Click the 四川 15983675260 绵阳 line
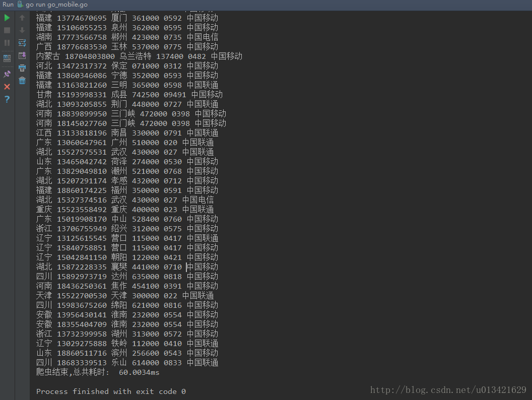The width and height of the screenshot is (532, 400). 127,305
